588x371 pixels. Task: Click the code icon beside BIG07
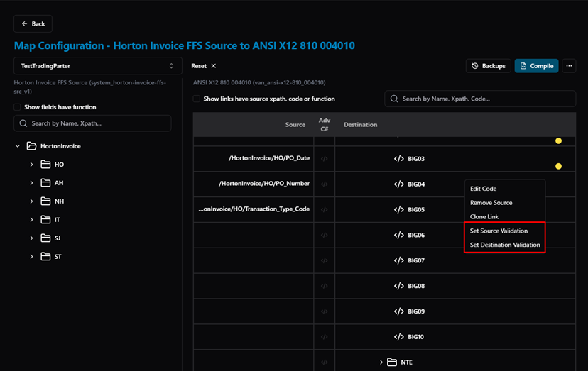coord(399,260)
